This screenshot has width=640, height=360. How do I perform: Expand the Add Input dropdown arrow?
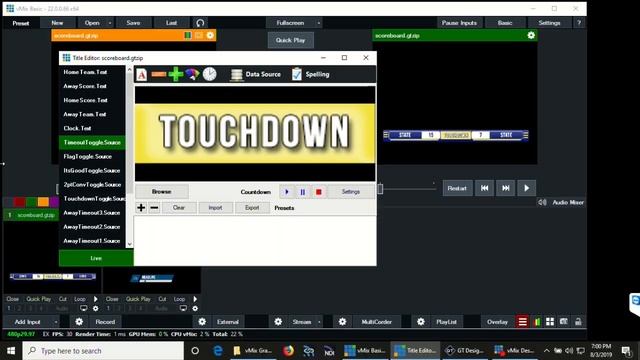pyautogui.click(x=56, y=322)
